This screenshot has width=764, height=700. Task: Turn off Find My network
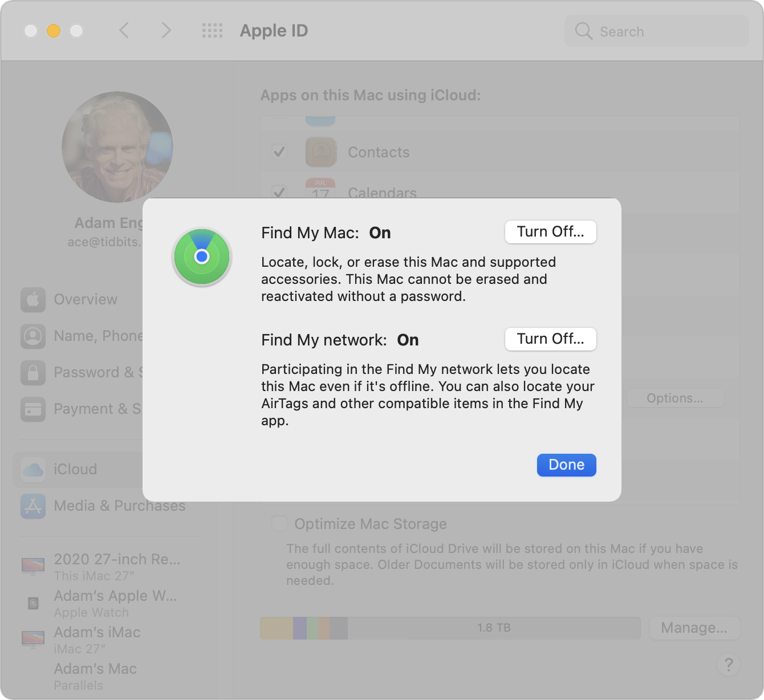pyautogui.click(x=551, y=339)
